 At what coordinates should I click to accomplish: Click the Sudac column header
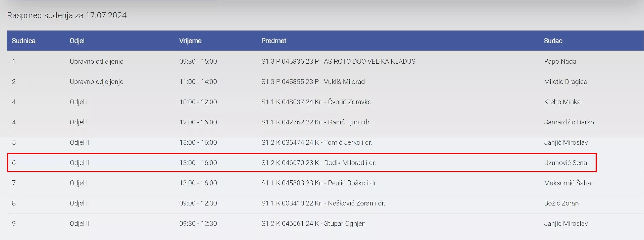coord(553,41)
